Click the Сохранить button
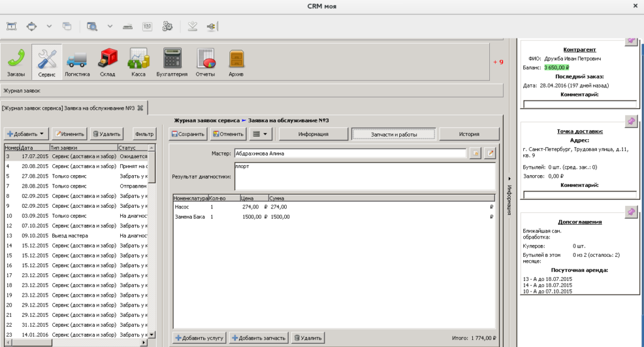The image size is (644, 347). point(188,134)
